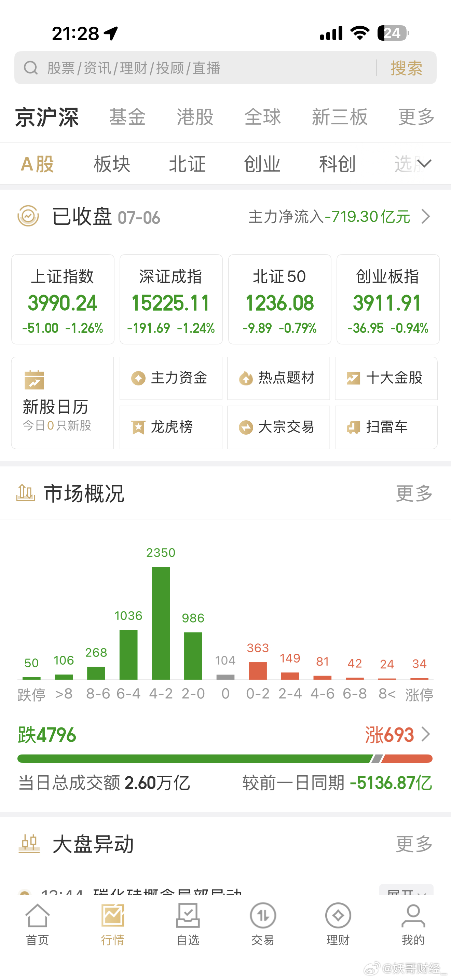Select the 科创 sub-tab
Screen dimensions: 451x980
(337, 164)
